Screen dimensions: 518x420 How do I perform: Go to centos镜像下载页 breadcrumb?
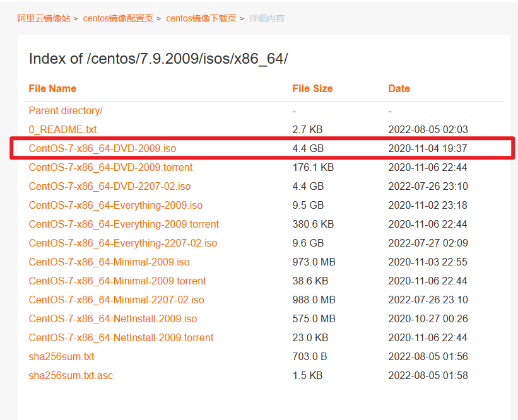pos(201,18)
